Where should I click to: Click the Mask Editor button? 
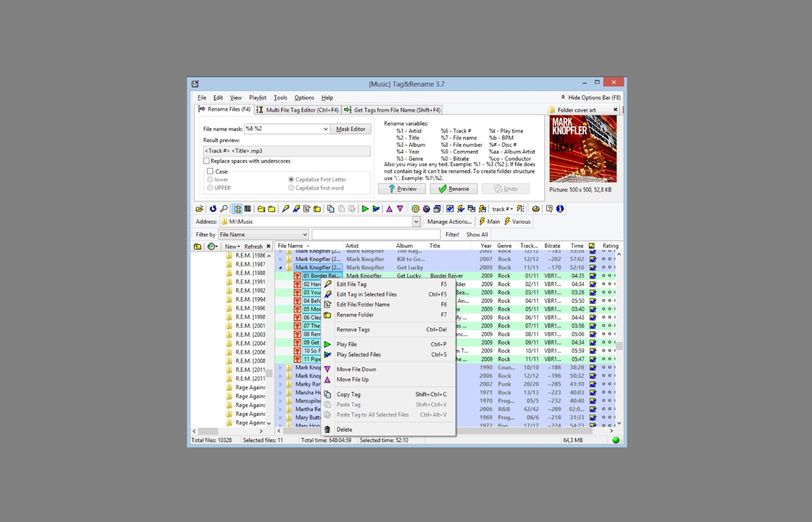(x=350, y=129)
